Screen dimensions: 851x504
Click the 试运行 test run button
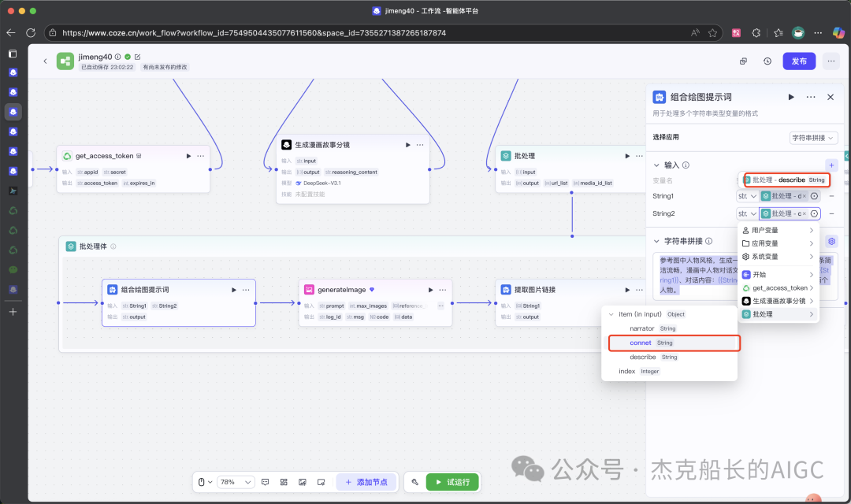[x=452, y=482]
